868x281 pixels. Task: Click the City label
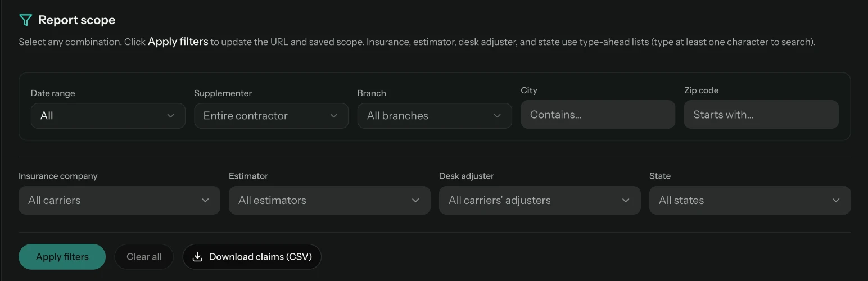pyautogui.click(x=529, y=90)
